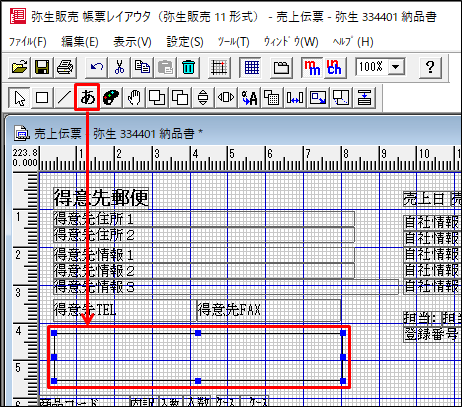Toggle ruler guide lines icon

[219, 67]
